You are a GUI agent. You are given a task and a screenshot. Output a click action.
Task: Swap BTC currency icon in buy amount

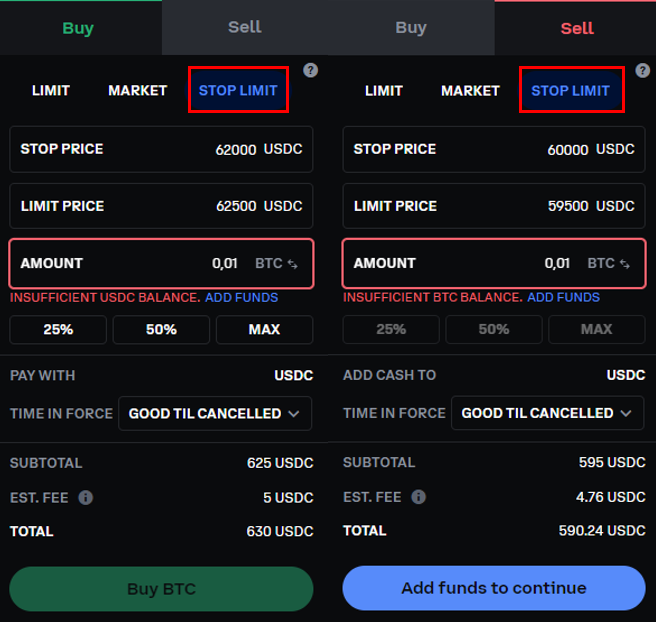tap(293, 264)
